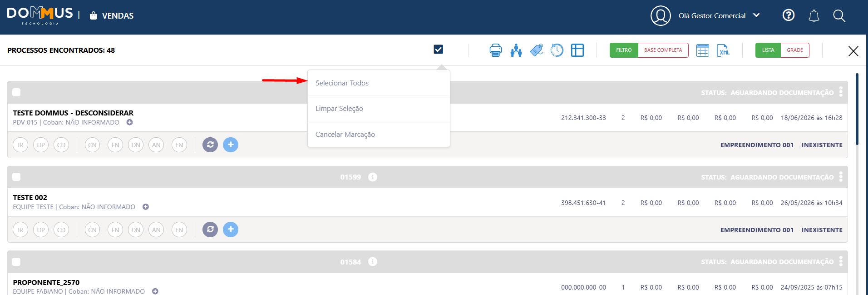Image resolution: width=868 pixels, height=295 pixels.
Task: Click process number 01584
Action: (350, 262)
